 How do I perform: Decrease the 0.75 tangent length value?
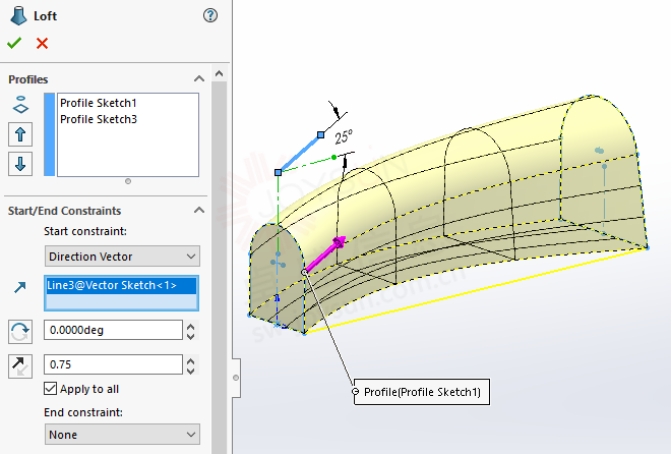(191, 370)
